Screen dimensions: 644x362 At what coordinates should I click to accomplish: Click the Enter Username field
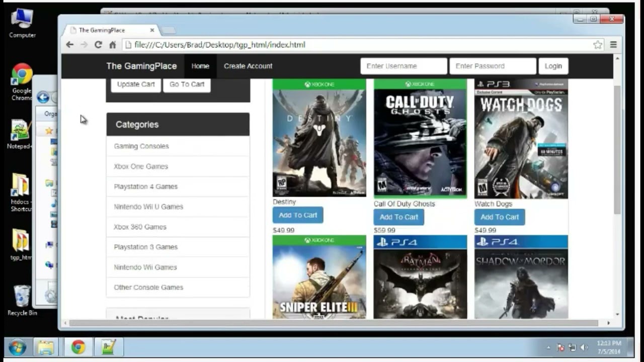[x=404, y=66]
